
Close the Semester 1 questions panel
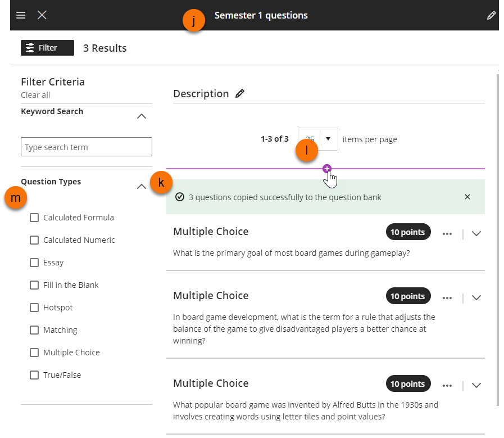click(42, 15)
